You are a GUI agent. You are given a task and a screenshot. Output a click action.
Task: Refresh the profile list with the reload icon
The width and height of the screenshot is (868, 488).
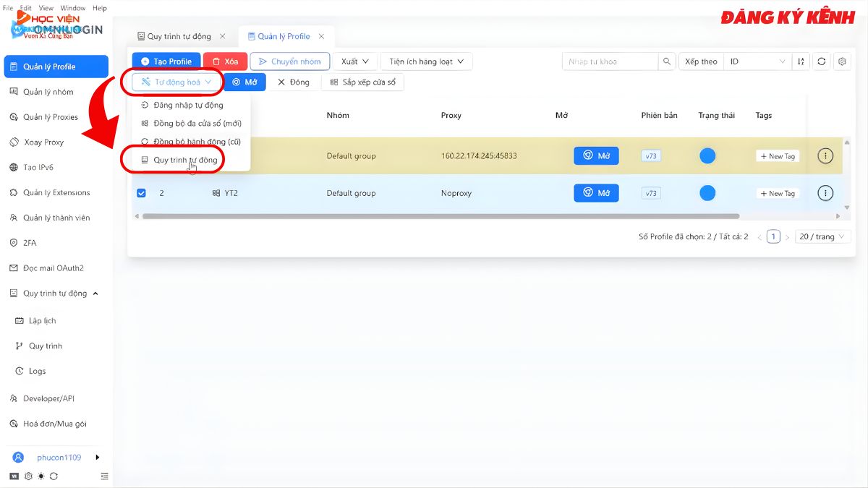click(821, 61)
